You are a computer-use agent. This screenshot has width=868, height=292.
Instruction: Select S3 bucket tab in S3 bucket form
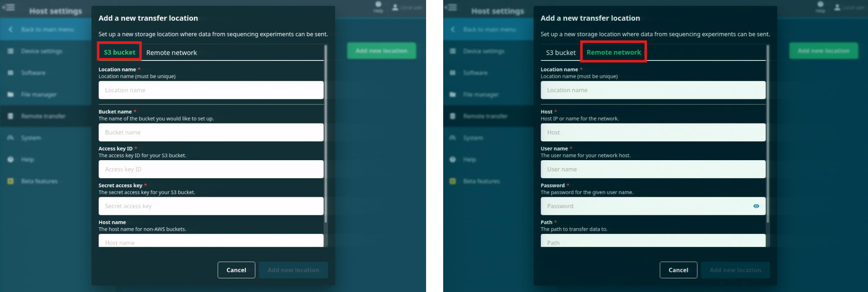pyautogui.click(x=119, y=52)
